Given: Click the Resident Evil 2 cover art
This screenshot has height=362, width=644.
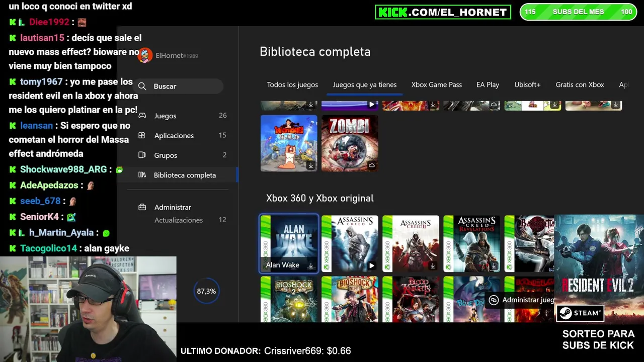Looking at the screenshot, I should 599,268.
